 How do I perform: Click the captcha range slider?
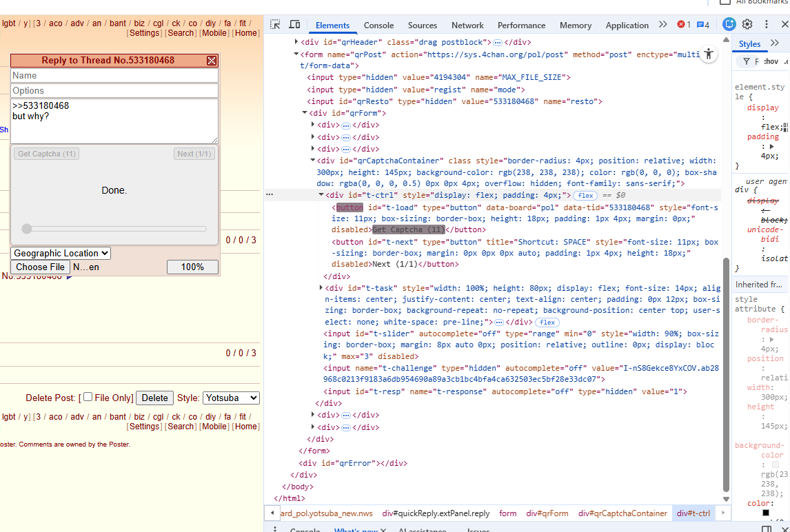point(114,229)
